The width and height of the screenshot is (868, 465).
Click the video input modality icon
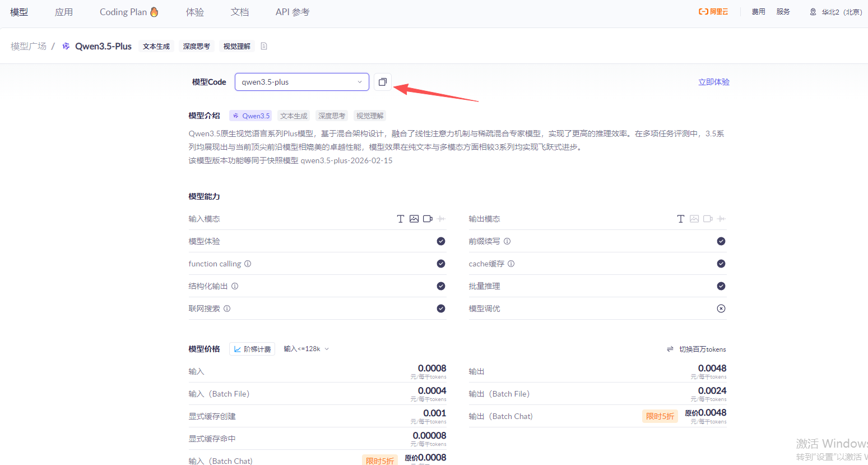pyautogui.click(x=428, y=219)
